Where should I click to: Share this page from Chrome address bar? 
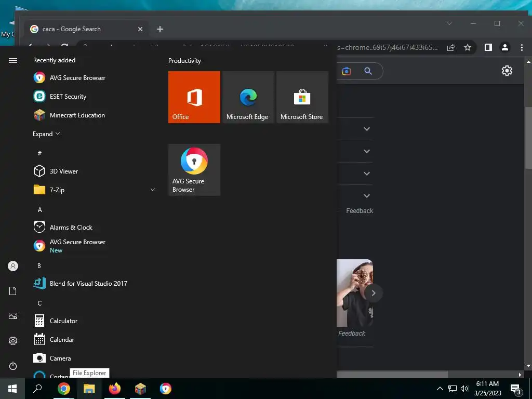pyautogui.click(x=451, y=47)
